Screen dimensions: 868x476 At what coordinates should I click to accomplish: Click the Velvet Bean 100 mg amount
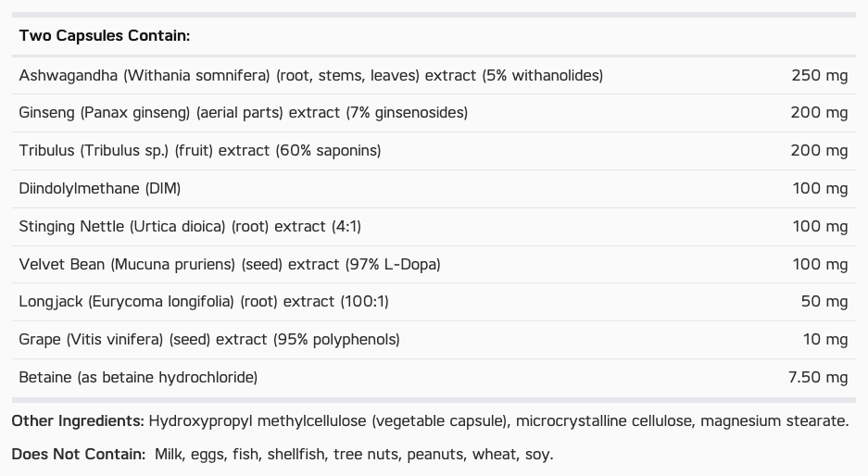coord(821,265)
